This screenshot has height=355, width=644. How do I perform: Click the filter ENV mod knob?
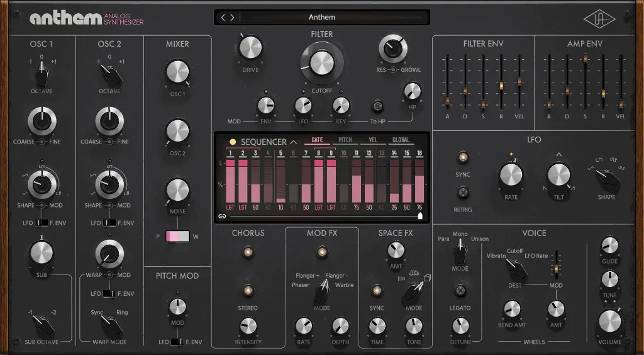pos(266,106)
